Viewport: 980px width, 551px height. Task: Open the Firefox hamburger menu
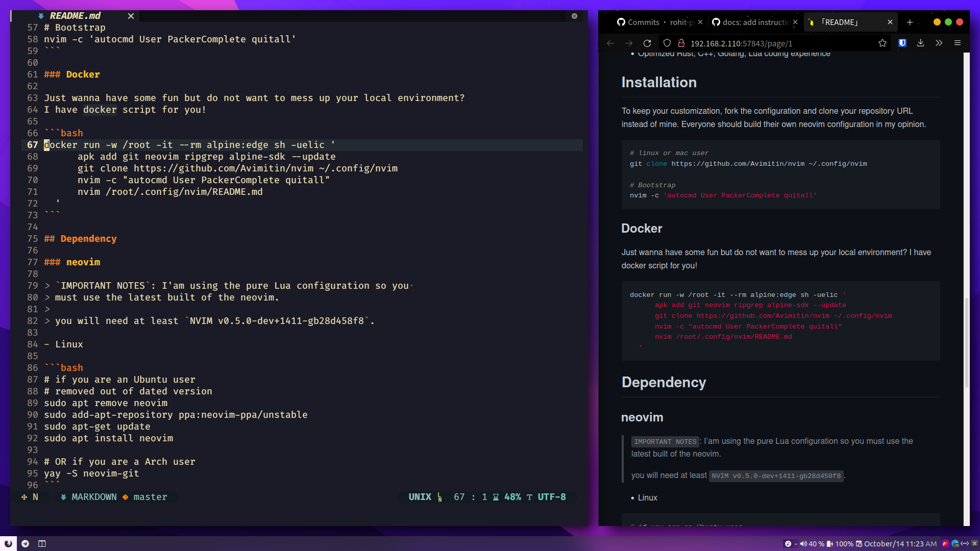pyautogui.click(x=958, y=43)
